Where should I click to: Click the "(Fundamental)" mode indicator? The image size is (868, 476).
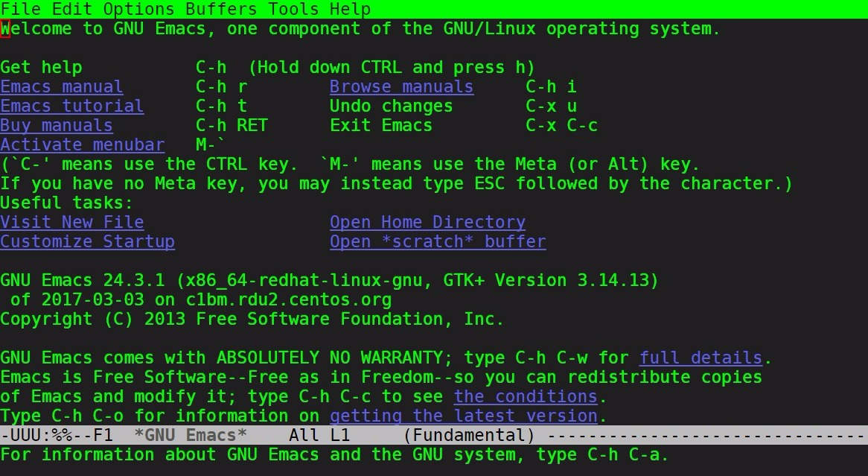(x=469, y=436)
